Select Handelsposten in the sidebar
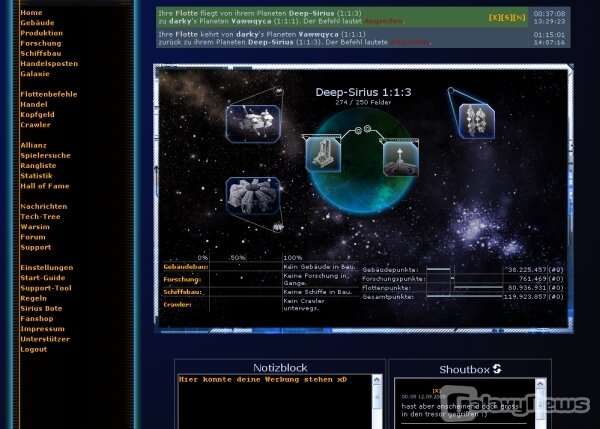 49,64
